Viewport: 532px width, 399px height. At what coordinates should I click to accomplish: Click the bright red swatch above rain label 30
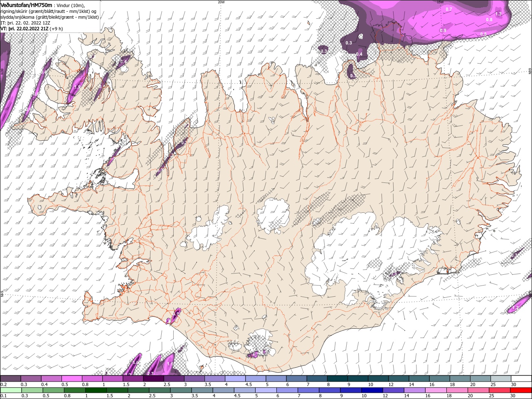click(521, 390)
